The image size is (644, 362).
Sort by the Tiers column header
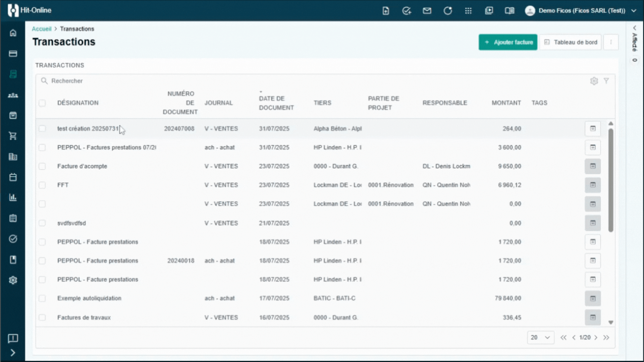[x=322, y=103]
